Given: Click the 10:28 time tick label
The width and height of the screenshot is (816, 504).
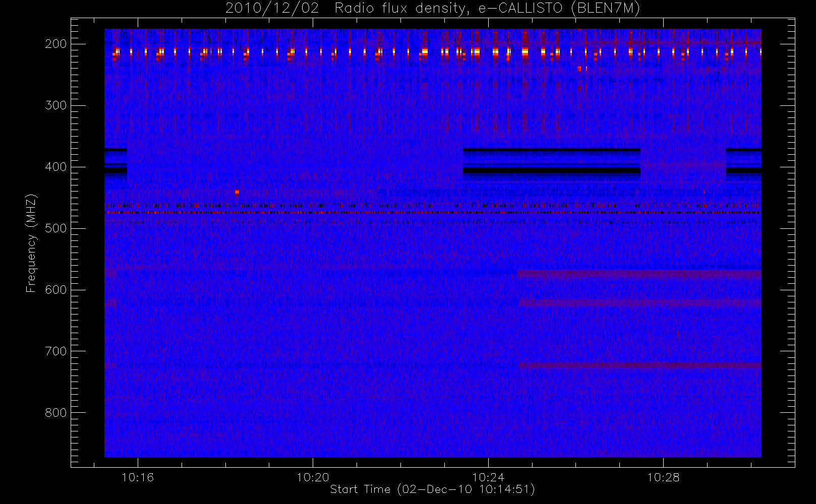Looking at the screenshot, I should pos(663,477).
